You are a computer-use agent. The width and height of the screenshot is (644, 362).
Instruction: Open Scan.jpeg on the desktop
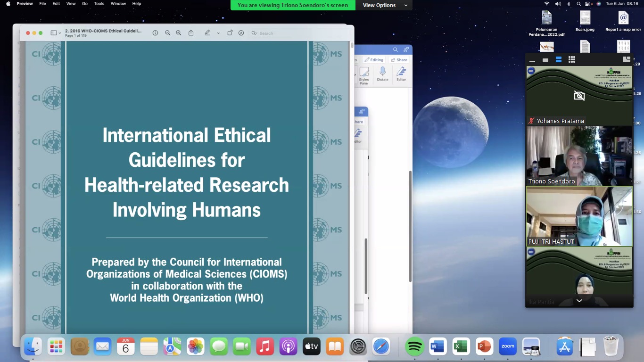(x=585, y=21)
